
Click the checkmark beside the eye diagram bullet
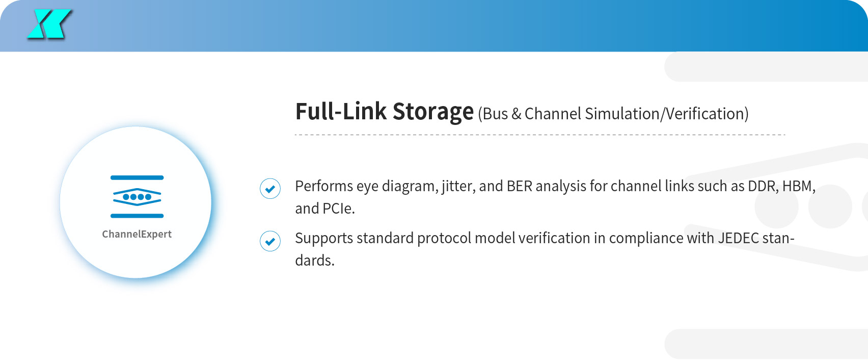(270, 189)
